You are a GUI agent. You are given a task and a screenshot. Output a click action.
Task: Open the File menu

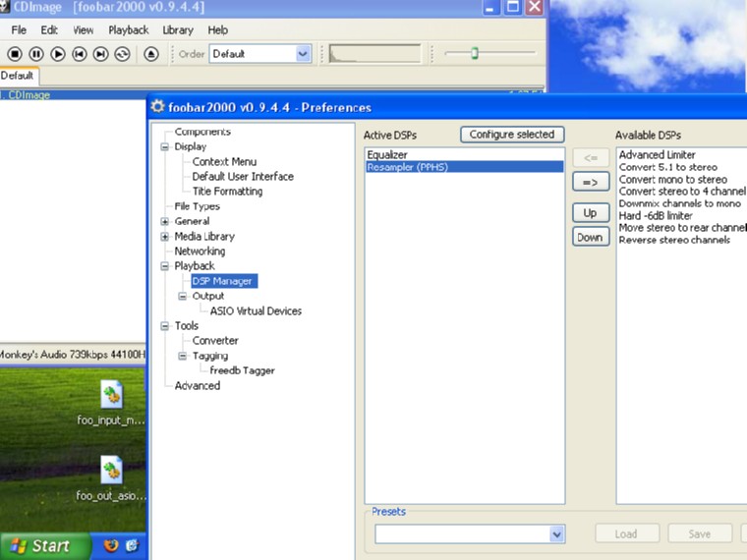[x=19, y=30]
